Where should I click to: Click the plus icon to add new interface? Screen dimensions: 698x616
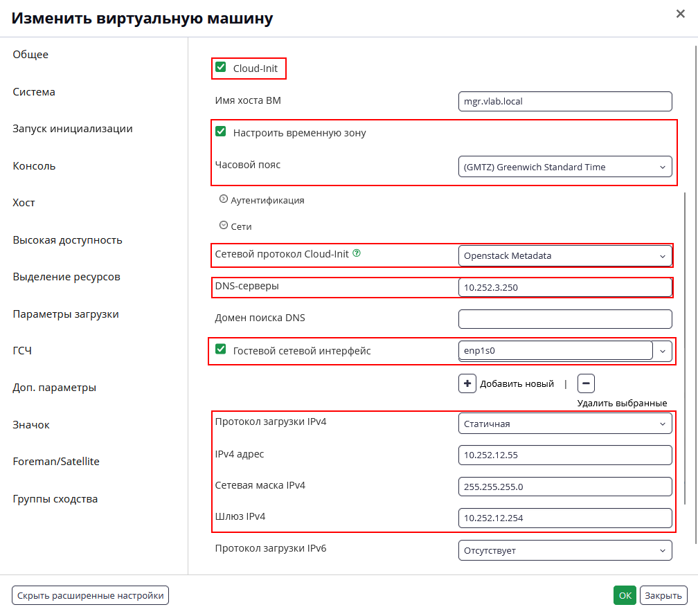(x=467, y=383)
